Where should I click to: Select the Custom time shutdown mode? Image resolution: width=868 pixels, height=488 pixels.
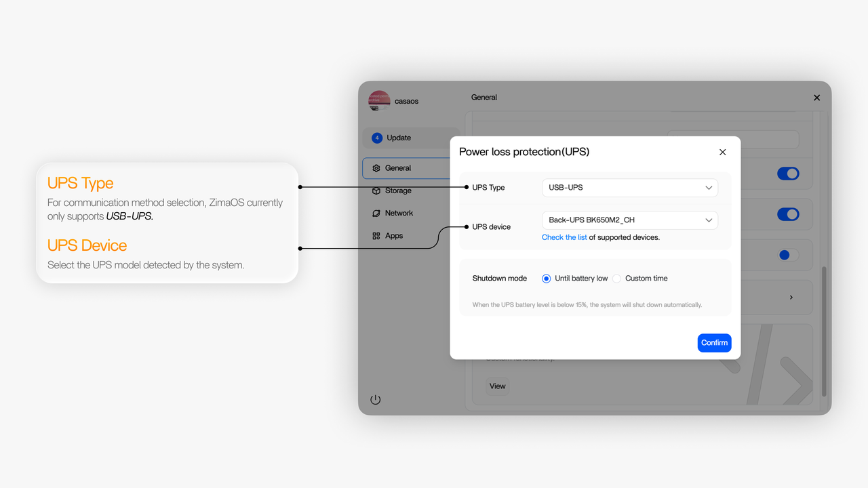pos(616,279)
